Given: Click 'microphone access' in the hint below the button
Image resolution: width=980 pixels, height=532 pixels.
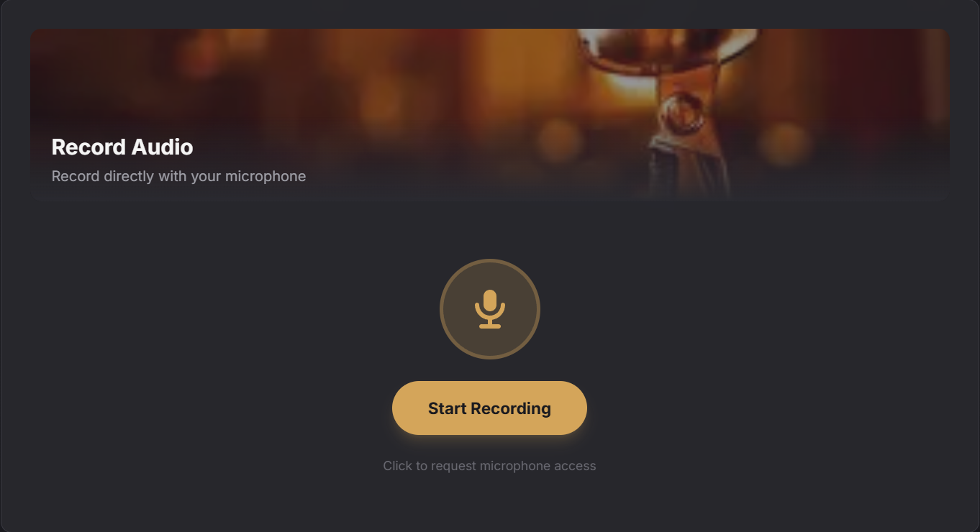Looking at the screenshot, I should (x=538, y=466).
